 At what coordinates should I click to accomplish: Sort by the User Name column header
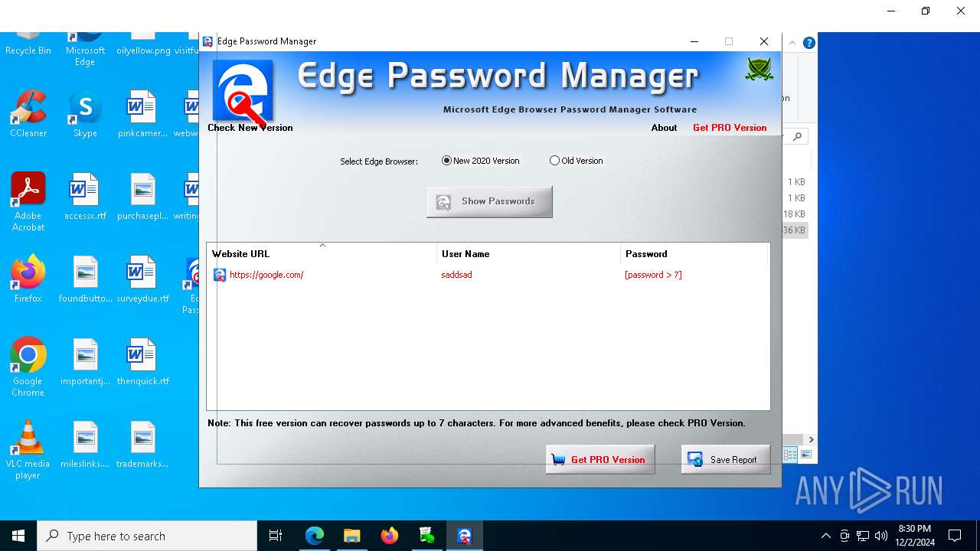[528, 254]
